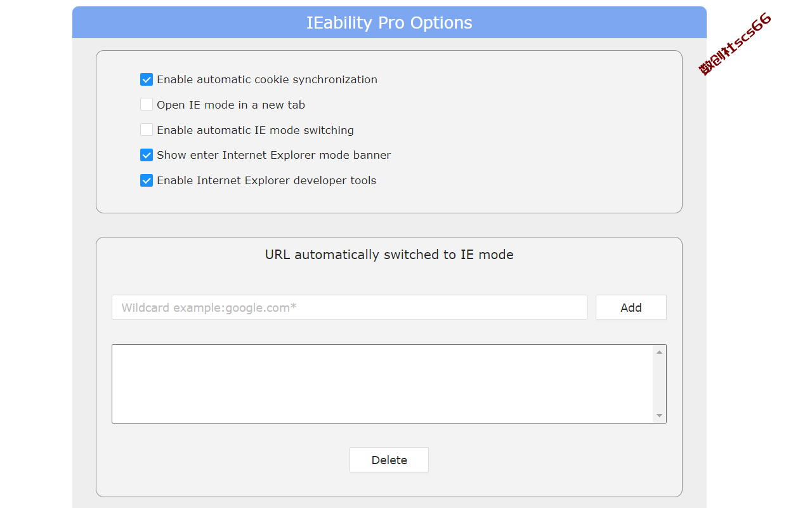Click the URL list scroll down arrow
Screen dimensions: 812x508
click(659, 416)
